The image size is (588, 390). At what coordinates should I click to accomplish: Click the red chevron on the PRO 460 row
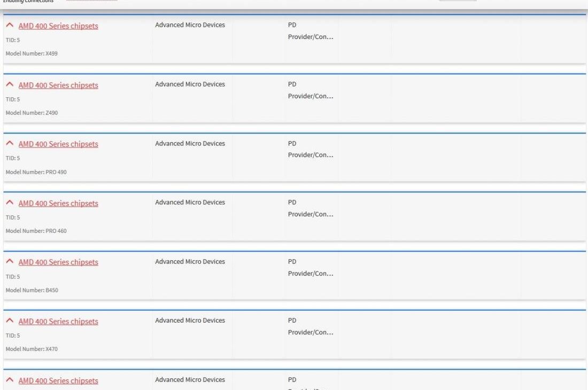pyautogui.click(x=10, y=203)
